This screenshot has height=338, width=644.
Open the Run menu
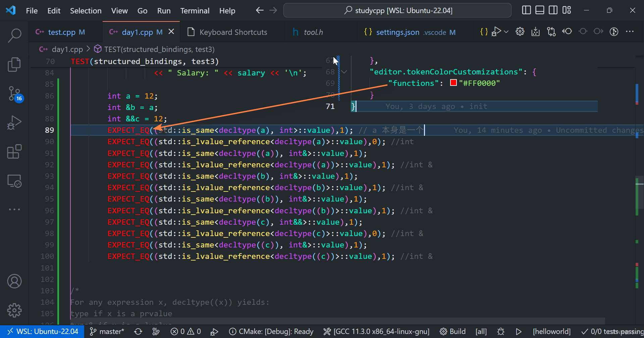pos(164,11)
